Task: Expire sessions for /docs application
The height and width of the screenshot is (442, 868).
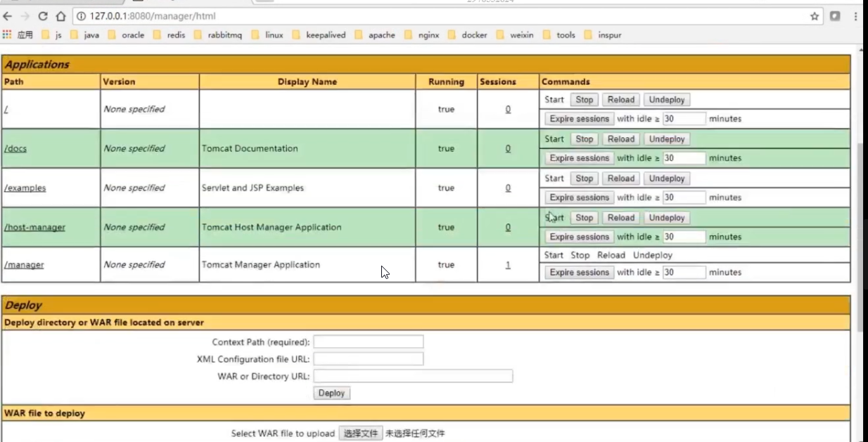Action: tap(580, 158)
